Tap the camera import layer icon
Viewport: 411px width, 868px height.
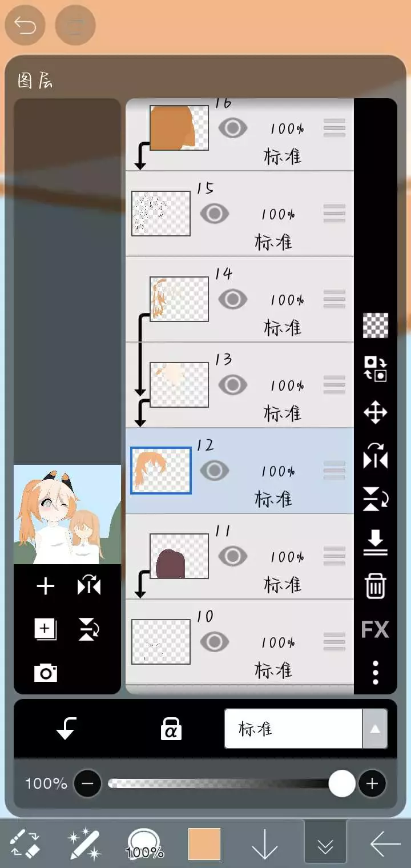[x=46, y=673]
